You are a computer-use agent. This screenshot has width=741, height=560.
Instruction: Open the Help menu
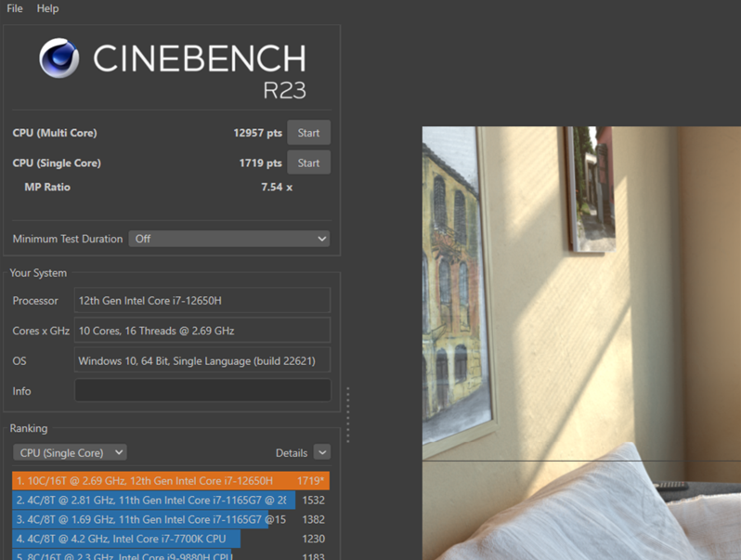click(47, 8)
